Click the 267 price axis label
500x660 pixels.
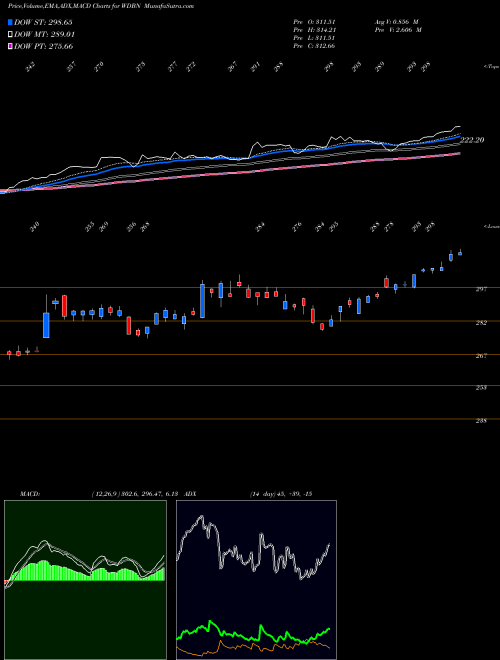tap(481, 356)
